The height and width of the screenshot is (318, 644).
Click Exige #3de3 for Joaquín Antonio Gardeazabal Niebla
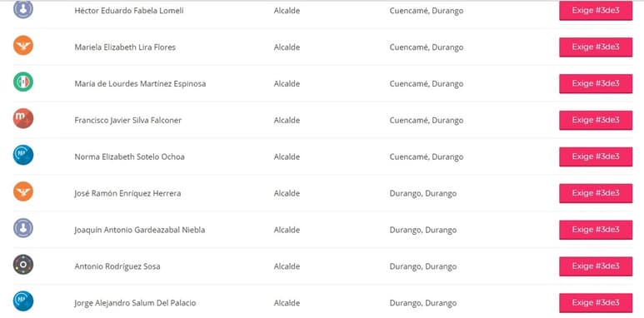(596, 230)
